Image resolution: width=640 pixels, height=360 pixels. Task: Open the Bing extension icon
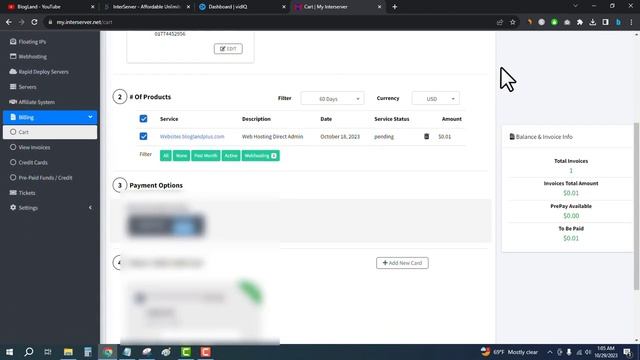[x=618, y=22]
